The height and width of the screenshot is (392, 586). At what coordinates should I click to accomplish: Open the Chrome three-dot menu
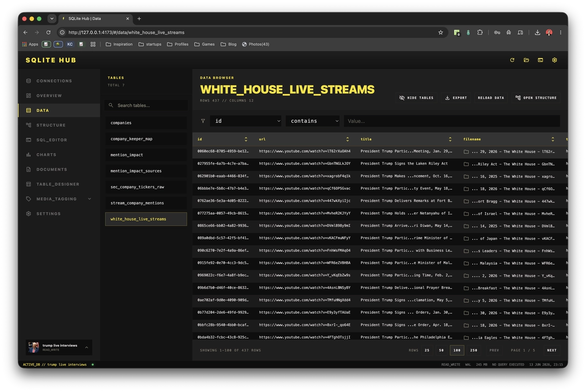click(x=561, y=32)
